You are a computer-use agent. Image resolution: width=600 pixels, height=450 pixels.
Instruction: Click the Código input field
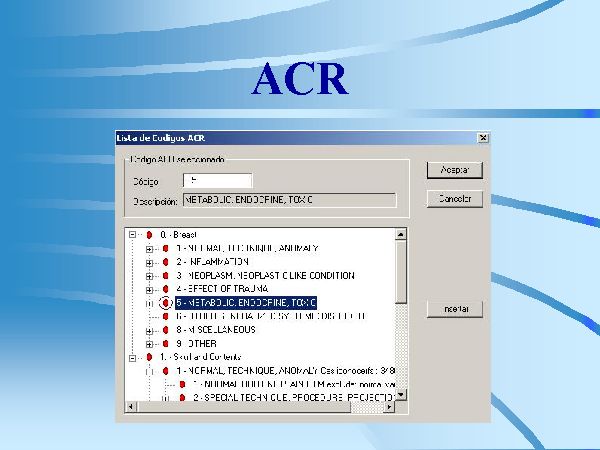(x=217, y=181)
